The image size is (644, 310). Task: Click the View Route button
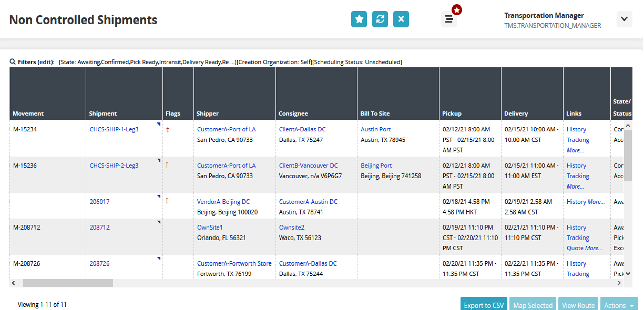coord(578,305)
